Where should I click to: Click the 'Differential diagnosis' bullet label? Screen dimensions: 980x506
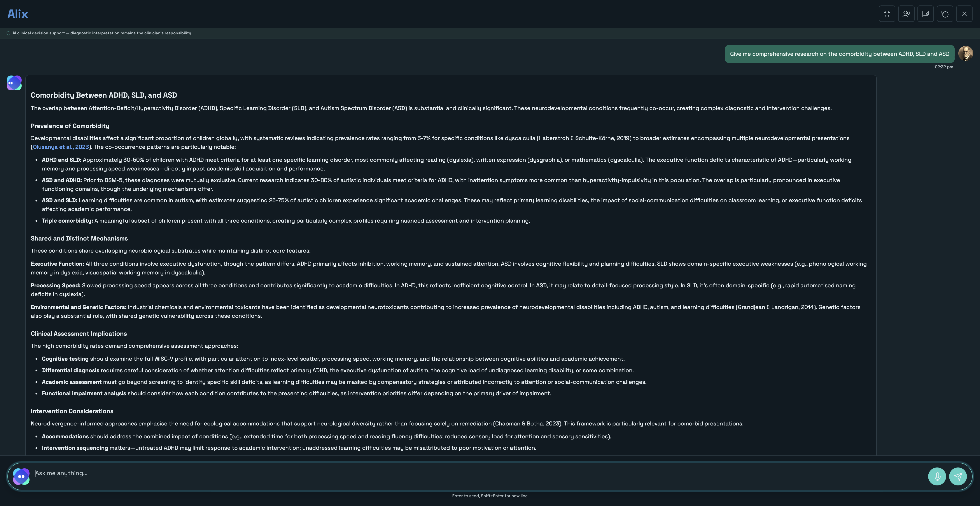pos(70,371)
